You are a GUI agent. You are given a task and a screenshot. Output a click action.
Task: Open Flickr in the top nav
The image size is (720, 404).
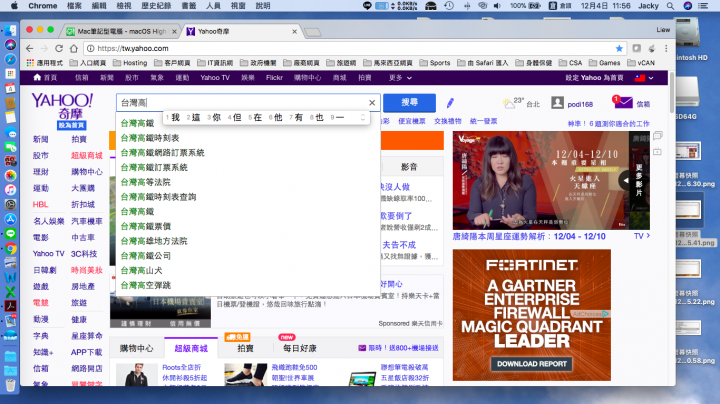point(274,78)
